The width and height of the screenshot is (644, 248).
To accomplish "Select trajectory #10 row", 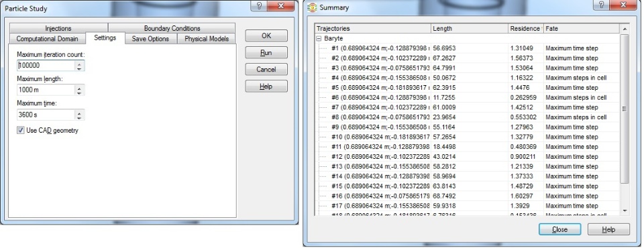I will pos(467,137).
